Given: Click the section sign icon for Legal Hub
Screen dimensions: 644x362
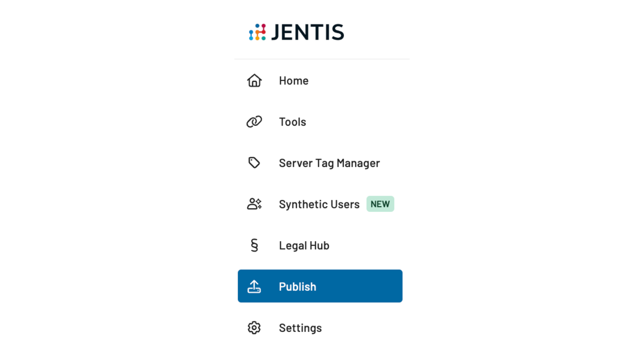Looking at the screenshot, I should click(254, 245).
